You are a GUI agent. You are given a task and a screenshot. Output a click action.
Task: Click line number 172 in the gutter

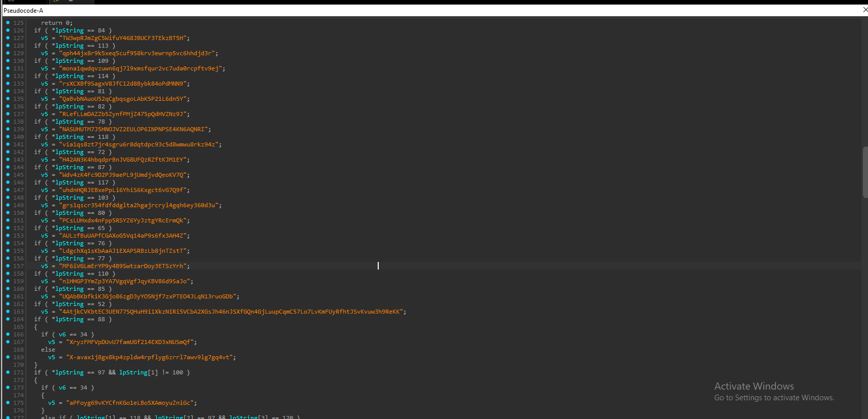pyautogui.click(x=18, y=380)
